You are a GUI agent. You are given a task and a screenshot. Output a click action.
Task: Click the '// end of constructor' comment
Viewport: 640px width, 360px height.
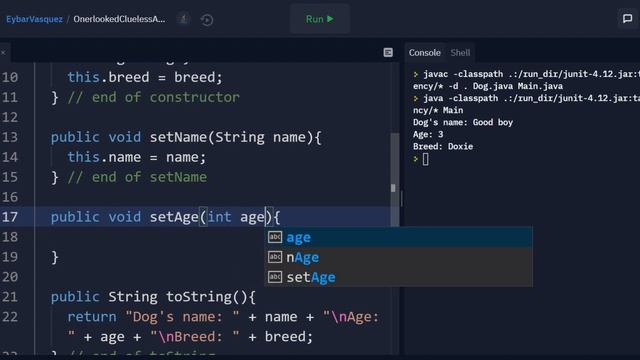click(153, 97)
